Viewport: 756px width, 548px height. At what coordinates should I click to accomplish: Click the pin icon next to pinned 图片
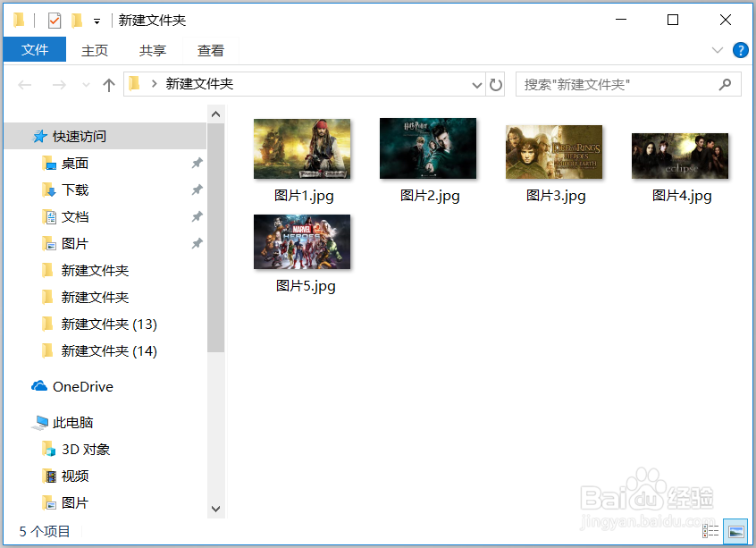point(197,244)
